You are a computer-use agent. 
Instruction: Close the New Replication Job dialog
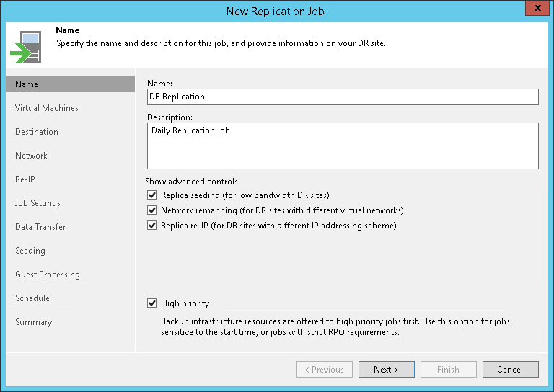tap(535, 10)
